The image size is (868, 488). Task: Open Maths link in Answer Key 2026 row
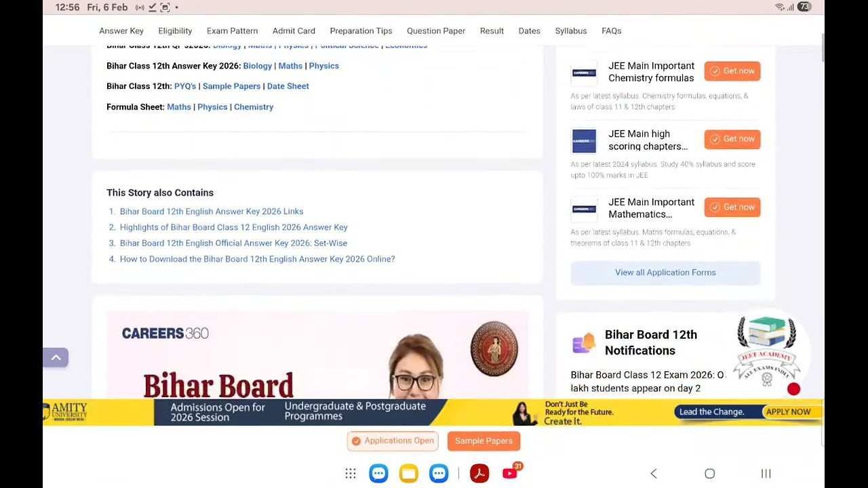click(290, 66)
